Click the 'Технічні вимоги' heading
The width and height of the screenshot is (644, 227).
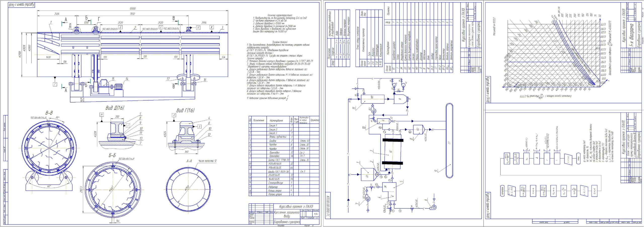(x=280, y=42)
